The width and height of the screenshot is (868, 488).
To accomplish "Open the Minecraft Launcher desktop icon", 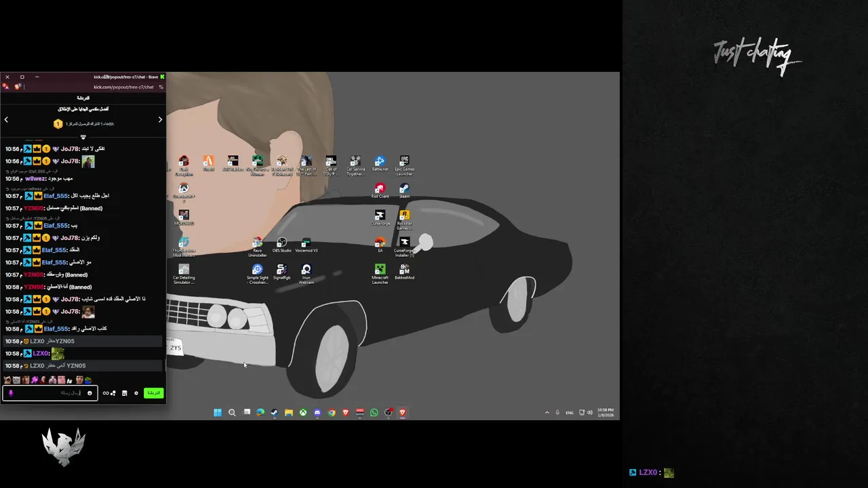I will pos(380,274).
